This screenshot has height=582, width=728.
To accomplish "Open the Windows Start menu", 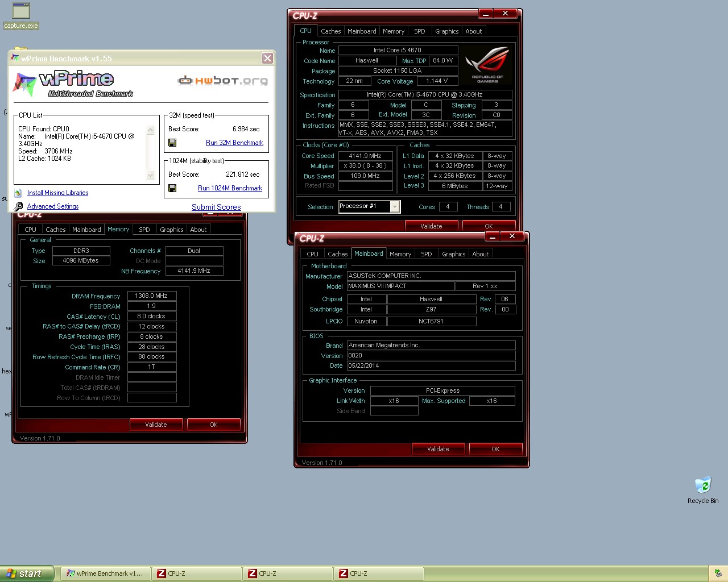I will 27,573.
